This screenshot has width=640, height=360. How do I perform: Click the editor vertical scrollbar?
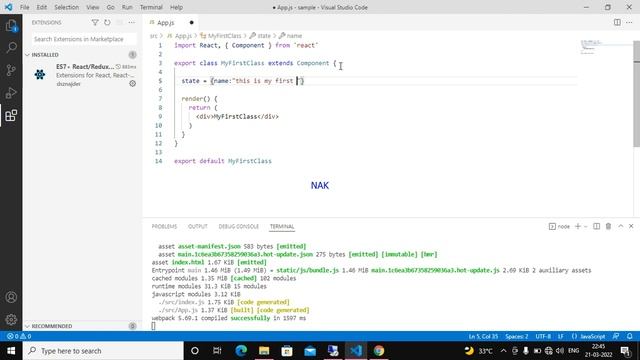click(x=636, y=94)
